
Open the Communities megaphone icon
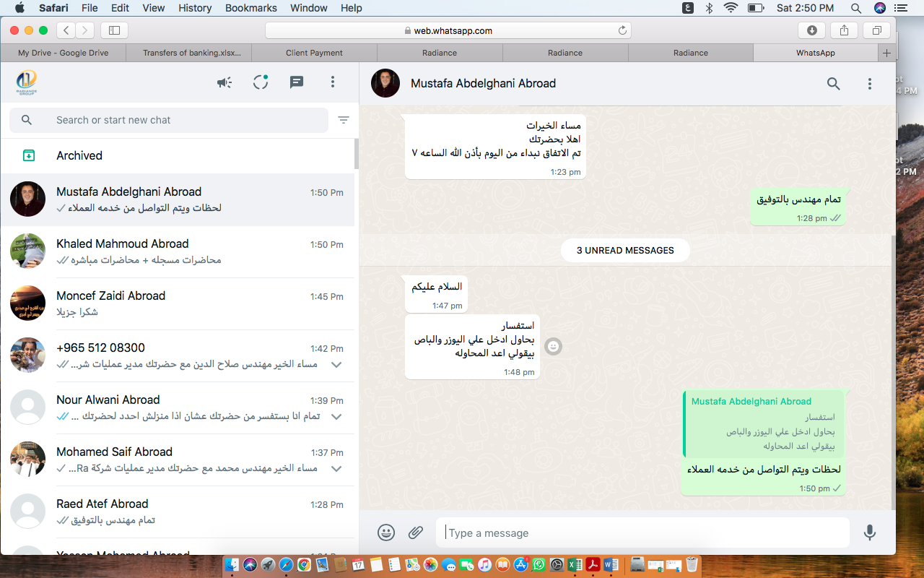coord(225,82)
